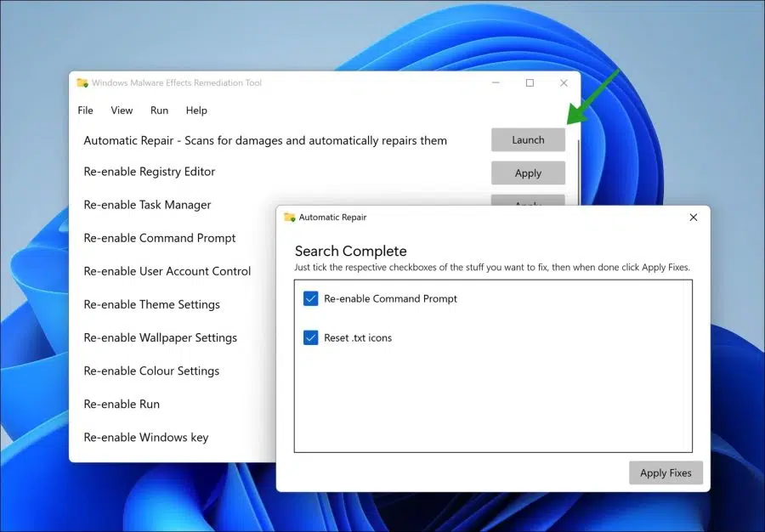765x532 pixels.
Task: Select 'Re-enable User Account Control' row
Action: click(167, 271)
